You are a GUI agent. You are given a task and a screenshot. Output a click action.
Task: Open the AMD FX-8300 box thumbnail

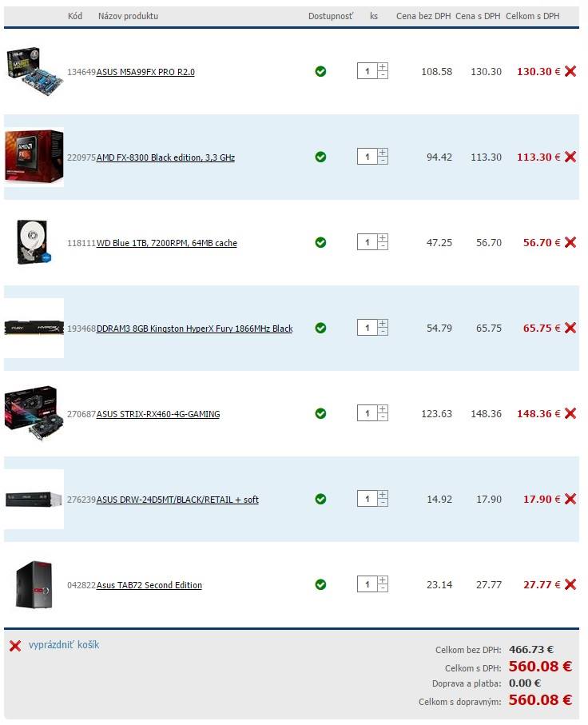point(34,157)
